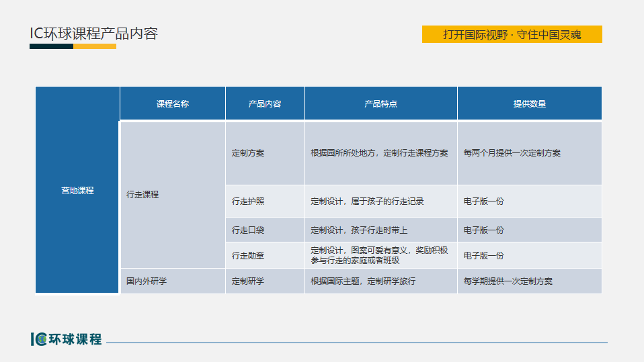Click the '产品内容' column header
This screenshot has width=644, height=362.
tap(264, 103)
